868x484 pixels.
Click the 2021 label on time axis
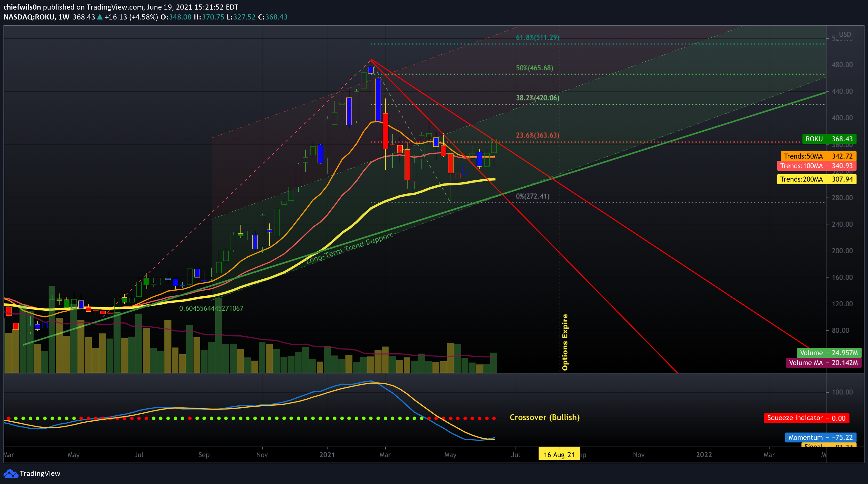click(x=327, y=454)
